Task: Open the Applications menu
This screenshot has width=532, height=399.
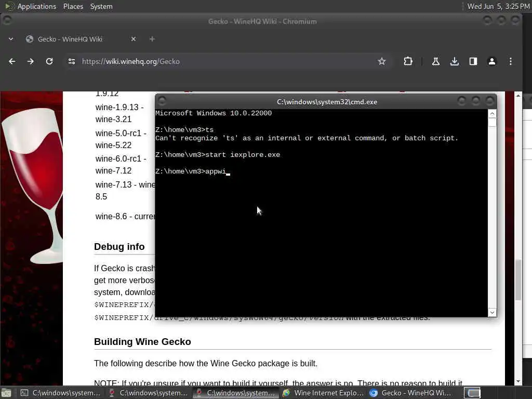Action: coord(37,6)
